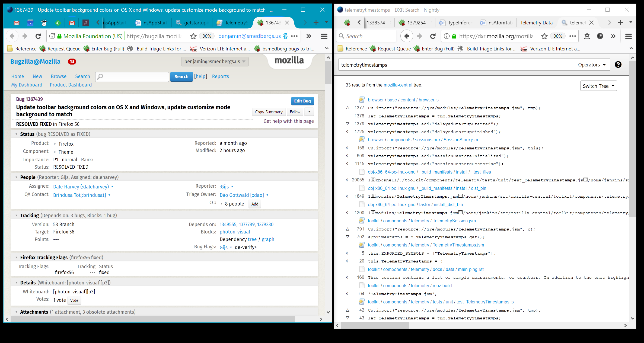Open the calendar pinned tab in Bugzilla window
The image size is (644, 343).
click(30, 23)
